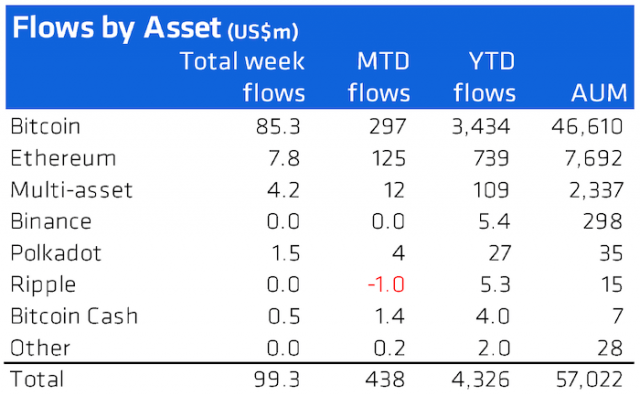The height and width of the screenshot is (396, 640).
Task: Click the Other row label
Action: [40, 348]
